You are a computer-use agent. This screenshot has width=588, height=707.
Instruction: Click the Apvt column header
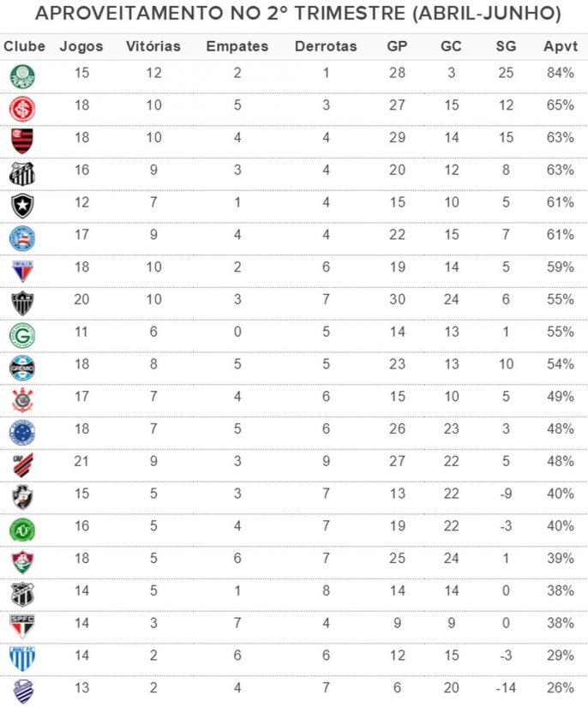tap(560, 46)
